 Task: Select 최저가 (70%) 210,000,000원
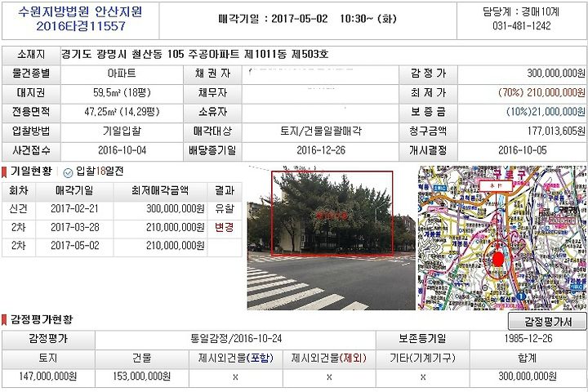[541, 92]
